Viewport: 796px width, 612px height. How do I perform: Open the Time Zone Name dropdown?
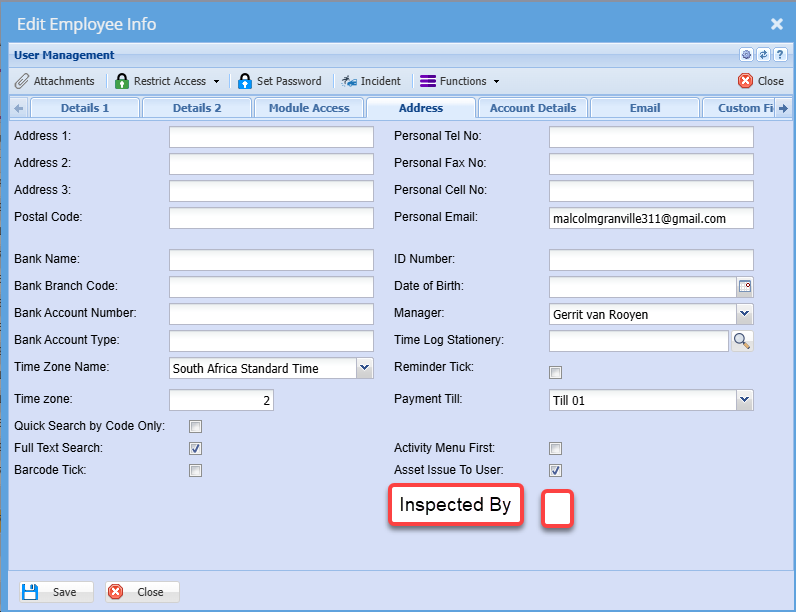[364, 368]
